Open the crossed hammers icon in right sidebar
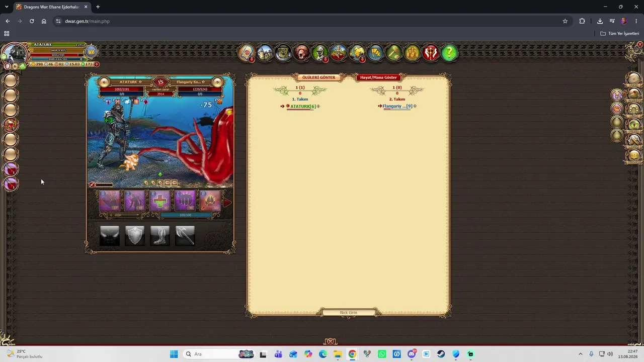 (x=634, y=140)
